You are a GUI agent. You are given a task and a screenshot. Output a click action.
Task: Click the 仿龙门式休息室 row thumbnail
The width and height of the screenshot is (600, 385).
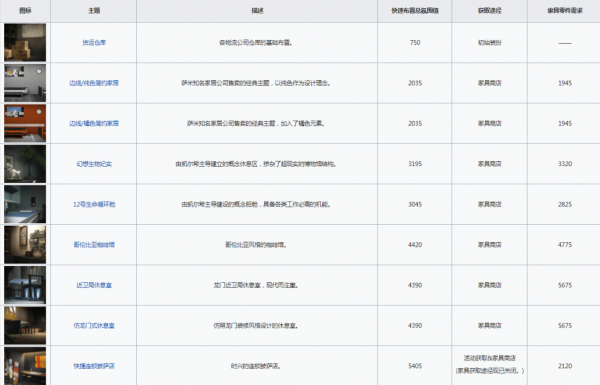(x=25, y=326)
